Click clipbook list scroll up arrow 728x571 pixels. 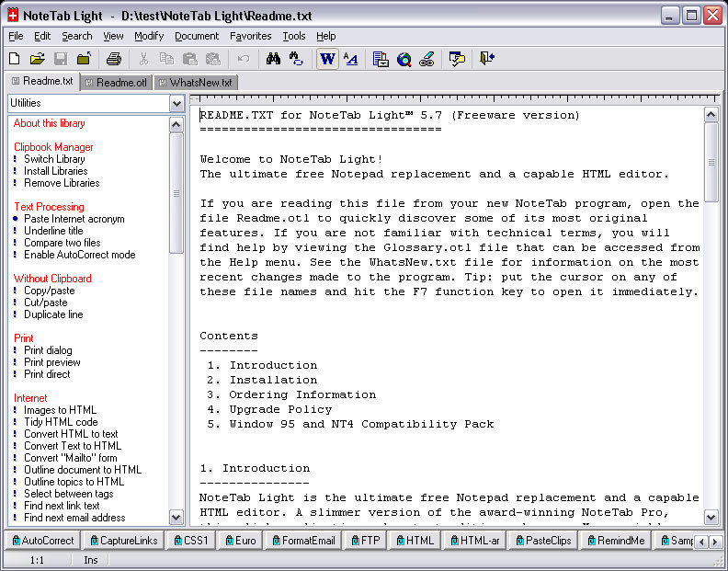[x=176, y=124]
